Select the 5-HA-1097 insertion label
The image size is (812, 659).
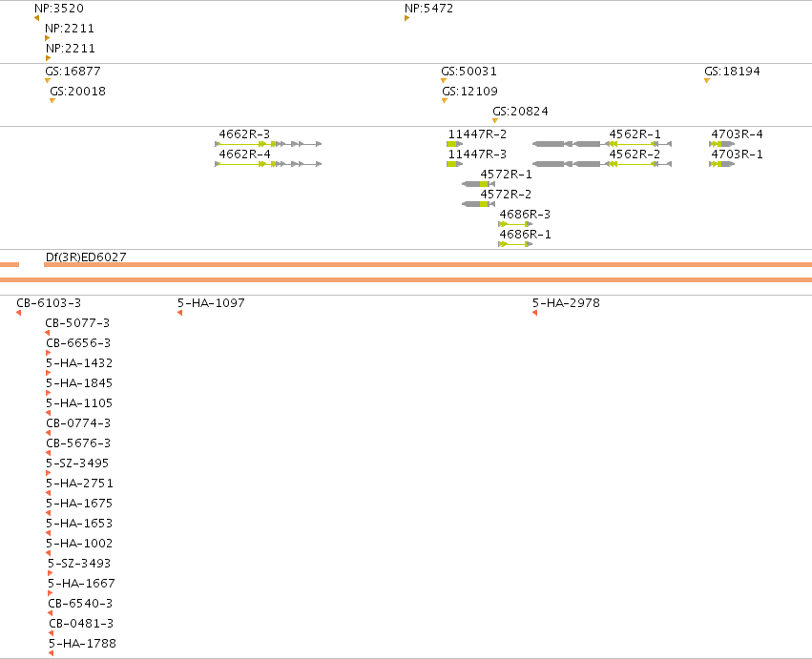[x=211, y=303]
